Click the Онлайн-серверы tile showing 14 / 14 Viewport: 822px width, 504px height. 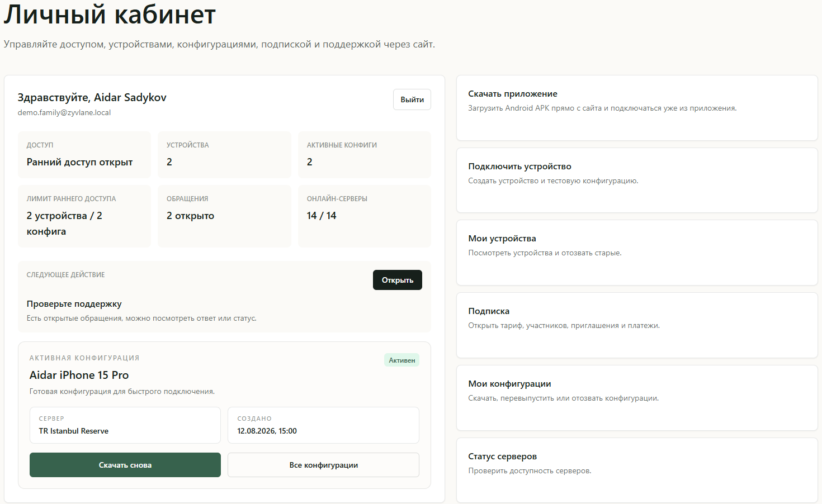coord(365,216)
